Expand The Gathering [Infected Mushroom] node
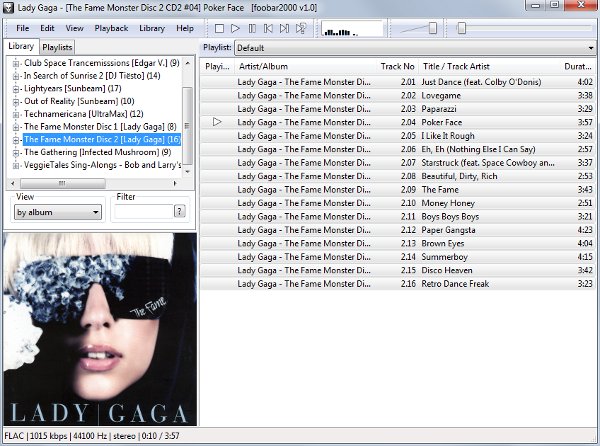Screen dimensions: 600x446 click(x=16, y=153)
